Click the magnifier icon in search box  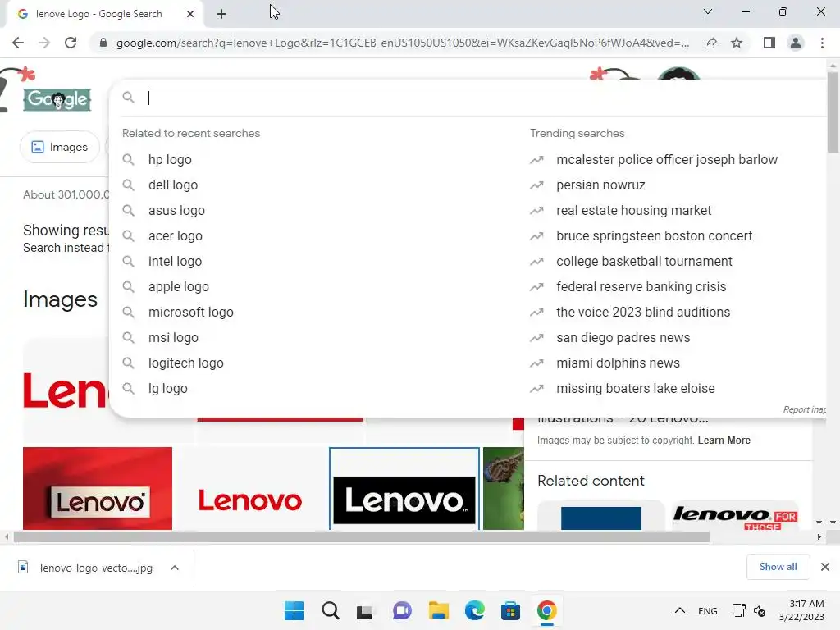pos(128,97)
